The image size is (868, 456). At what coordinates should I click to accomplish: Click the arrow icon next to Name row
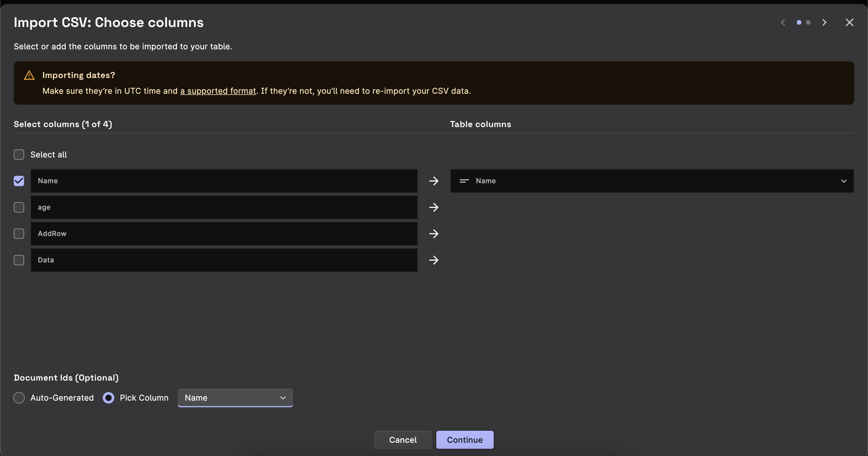pyautogui.click(x=434, y=181)
